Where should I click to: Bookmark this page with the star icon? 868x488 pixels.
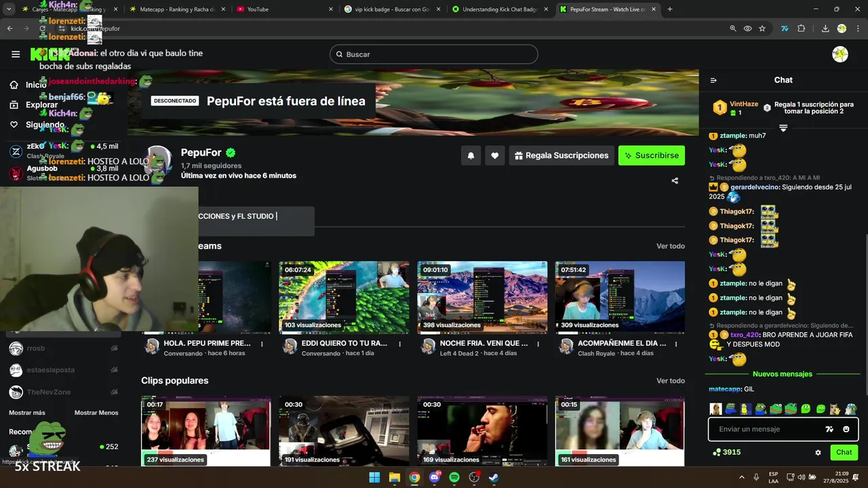(x=762, y=28)
